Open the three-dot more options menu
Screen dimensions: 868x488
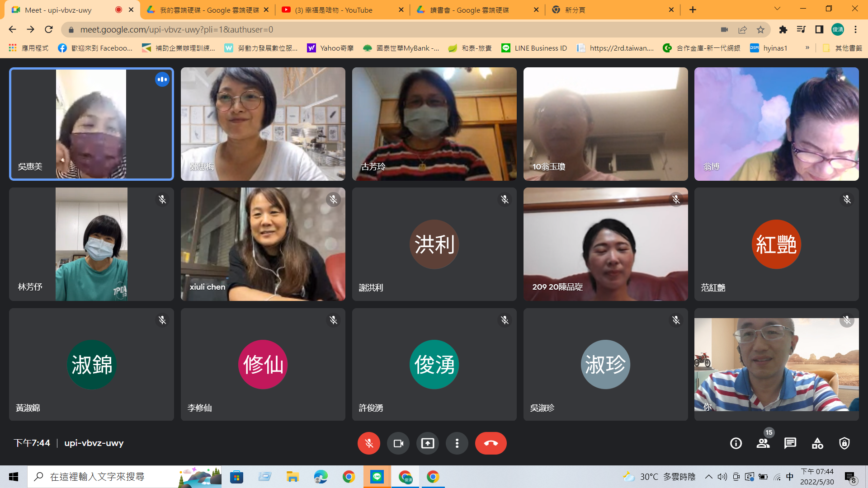457,443
